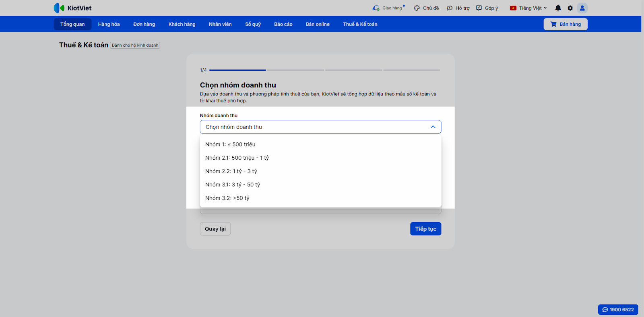Open Chủ đề theme palette
644x317 pixels.
(426, 8)
